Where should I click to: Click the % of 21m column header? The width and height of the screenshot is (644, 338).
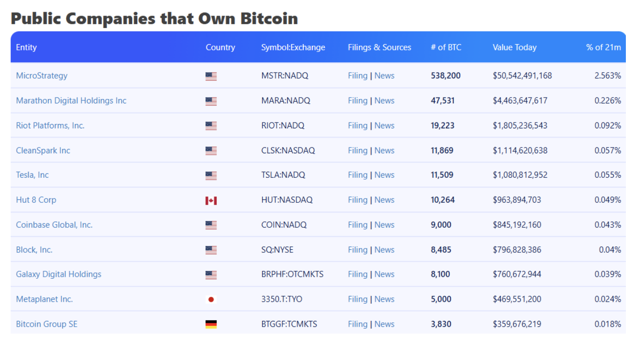point(603,48)
